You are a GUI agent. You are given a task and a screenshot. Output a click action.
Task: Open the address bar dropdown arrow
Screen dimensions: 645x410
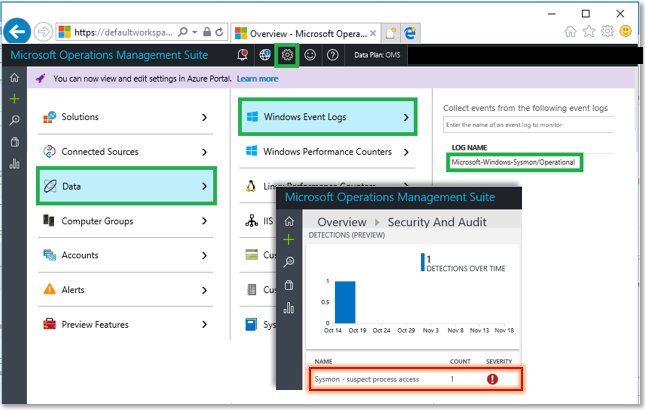(x=195, y=32)
